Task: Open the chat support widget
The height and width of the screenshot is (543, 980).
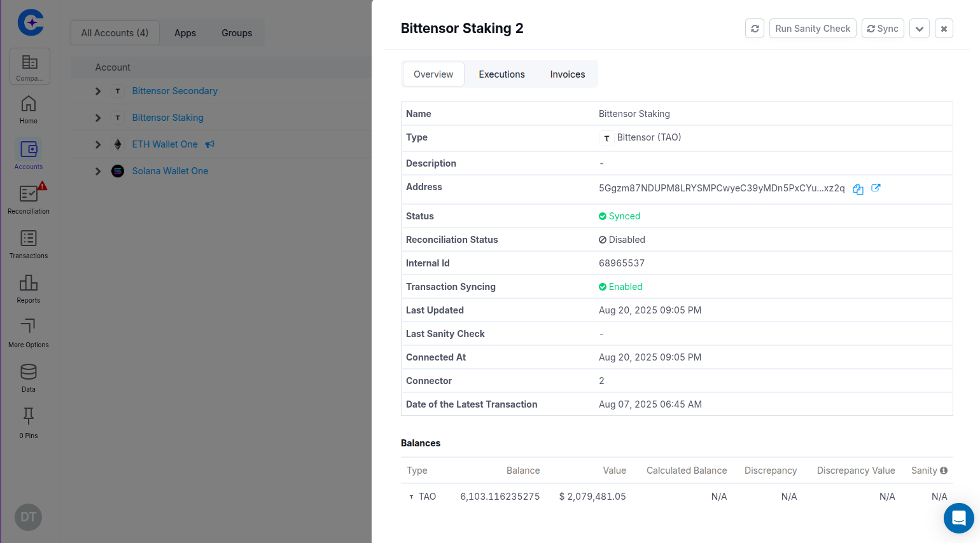Action: [x=959, y=518]
